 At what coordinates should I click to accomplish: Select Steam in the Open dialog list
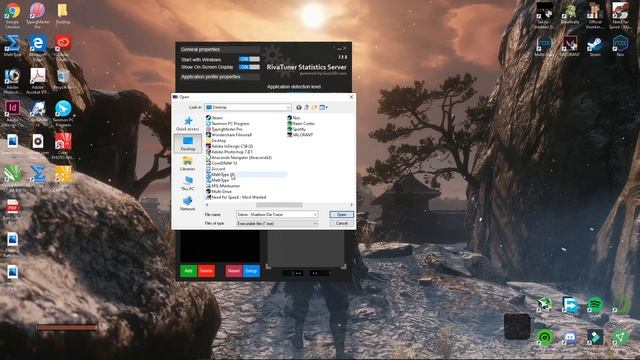(x=215, y=118)
